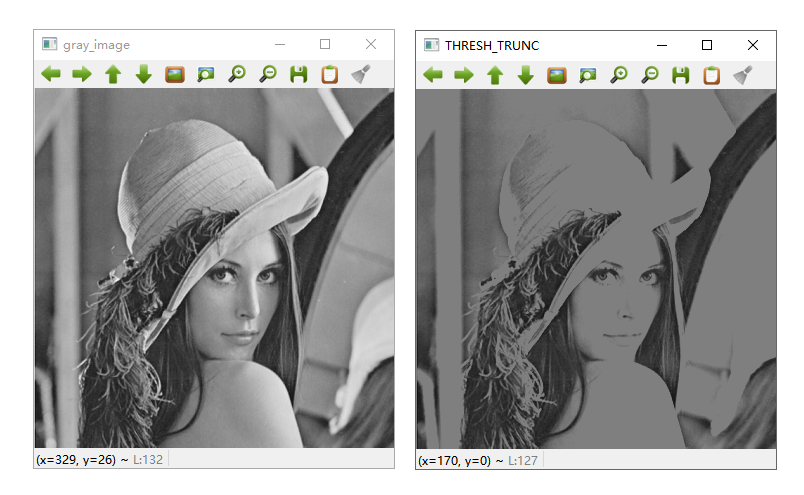Zoom out on THRESH_TRUNC window
This screenshot has height=495, width=804.
point(650,75)
